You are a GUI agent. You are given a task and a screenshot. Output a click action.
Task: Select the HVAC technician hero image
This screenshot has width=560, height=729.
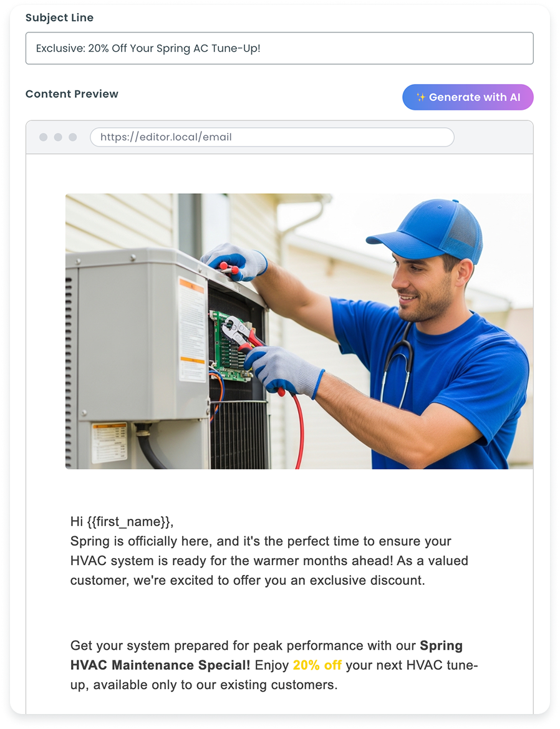pos(299,331)
